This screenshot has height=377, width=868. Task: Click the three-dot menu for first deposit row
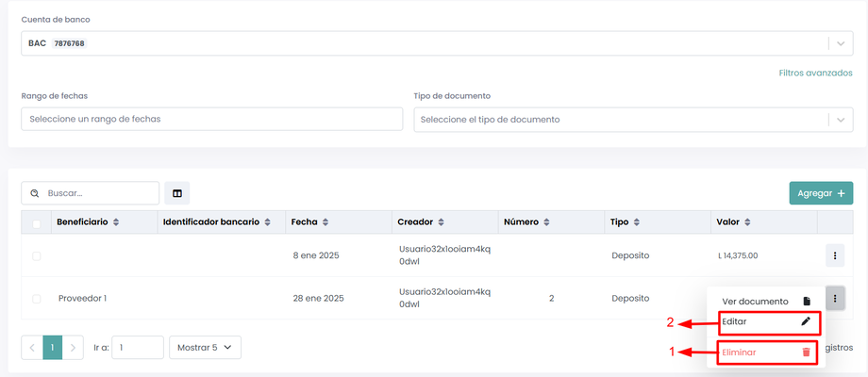834,255
